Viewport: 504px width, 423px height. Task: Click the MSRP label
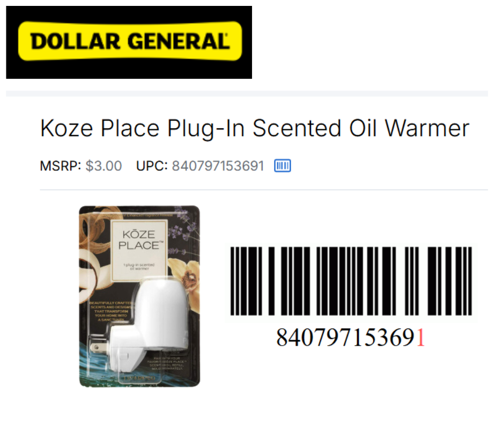click(61, 166)
